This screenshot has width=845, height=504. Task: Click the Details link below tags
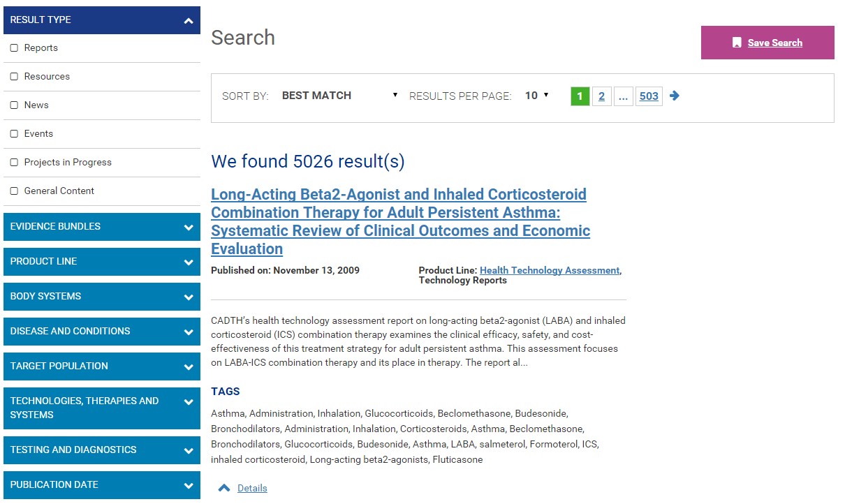point(252,489)
